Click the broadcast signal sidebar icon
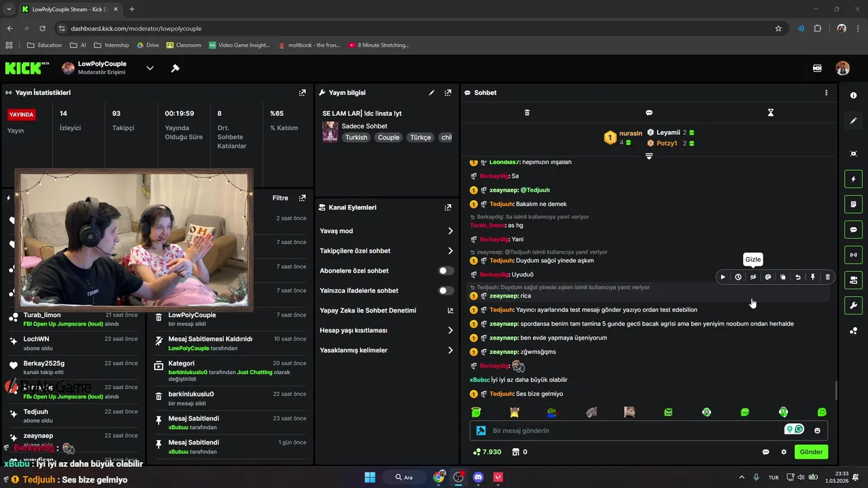 tap(853, 255)
